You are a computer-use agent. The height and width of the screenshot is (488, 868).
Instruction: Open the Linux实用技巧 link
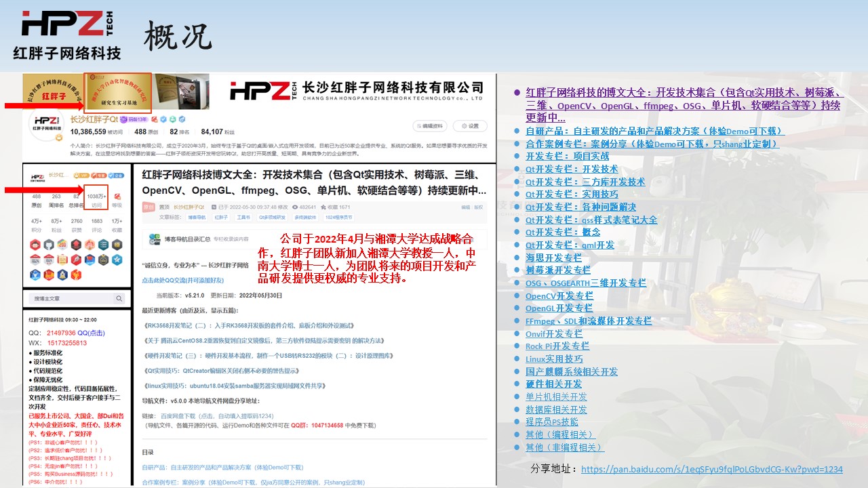pos(554,359)
